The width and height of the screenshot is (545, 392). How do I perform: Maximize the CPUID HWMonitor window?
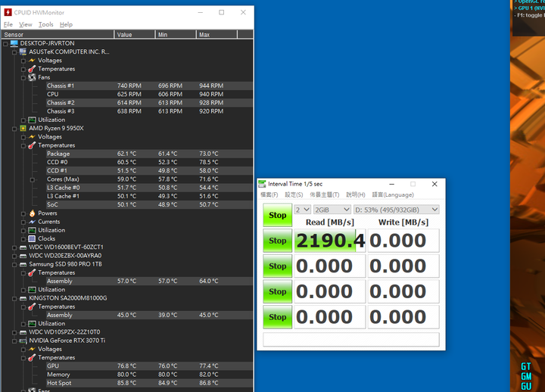221,13
